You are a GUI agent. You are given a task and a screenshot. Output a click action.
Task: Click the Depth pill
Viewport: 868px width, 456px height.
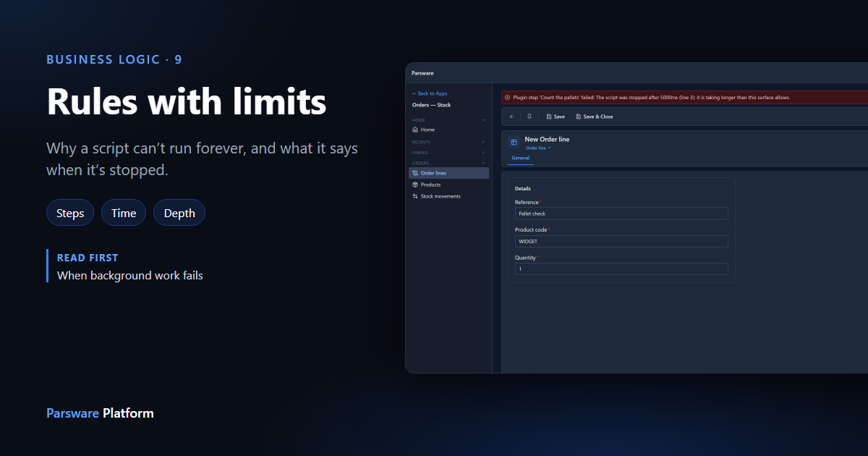pos(179,213)
